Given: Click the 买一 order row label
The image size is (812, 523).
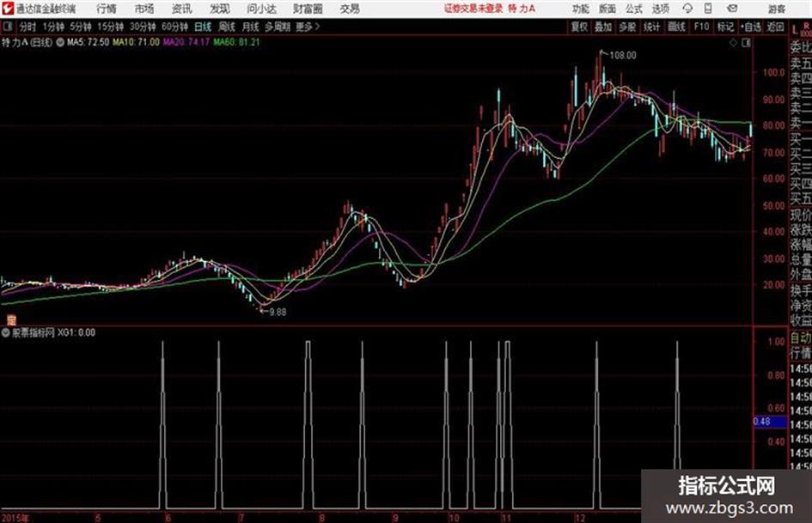Looking at the screenshot, I should point(801,139).
